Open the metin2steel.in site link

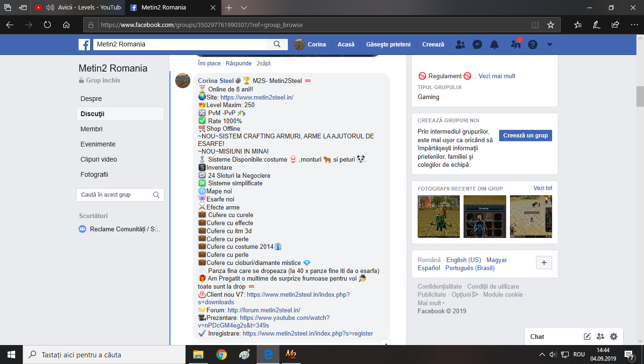pyautogui.click(x=257, y=97)
